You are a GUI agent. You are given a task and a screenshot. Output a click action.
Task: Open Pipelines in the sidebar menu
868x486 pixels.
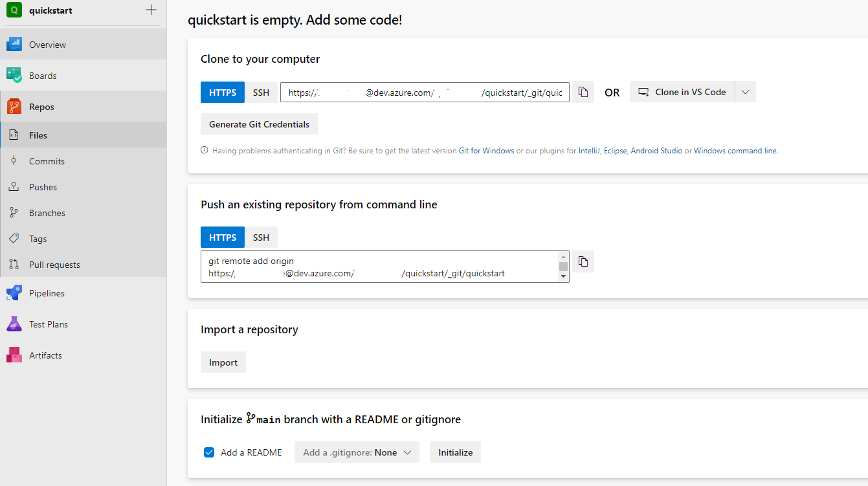(83, 293)
